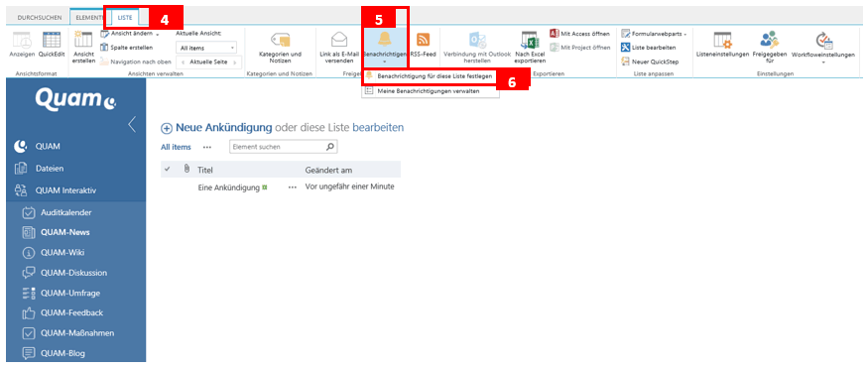Open the Ansicht ändern dropdown

(130, 34)
